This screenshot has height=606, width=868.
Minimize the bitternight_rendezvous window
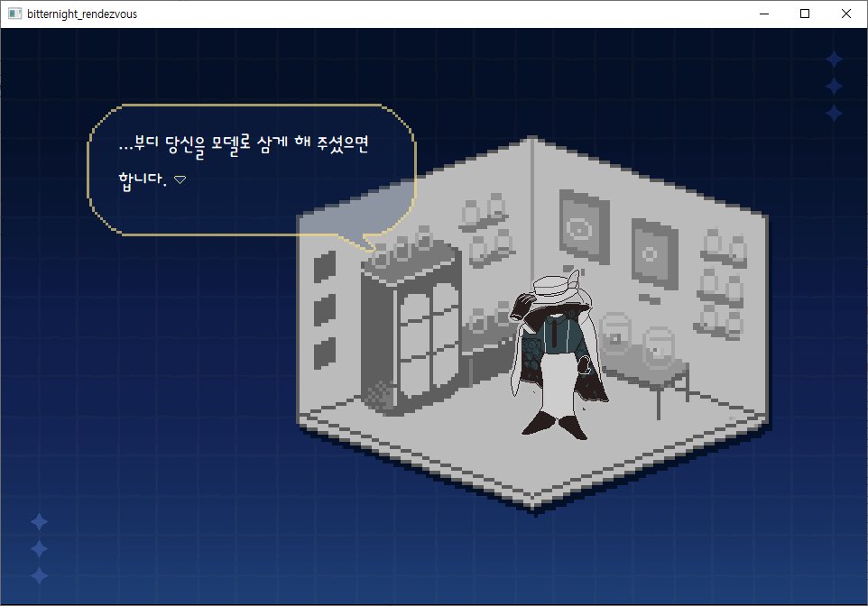(x=764, y=14)
